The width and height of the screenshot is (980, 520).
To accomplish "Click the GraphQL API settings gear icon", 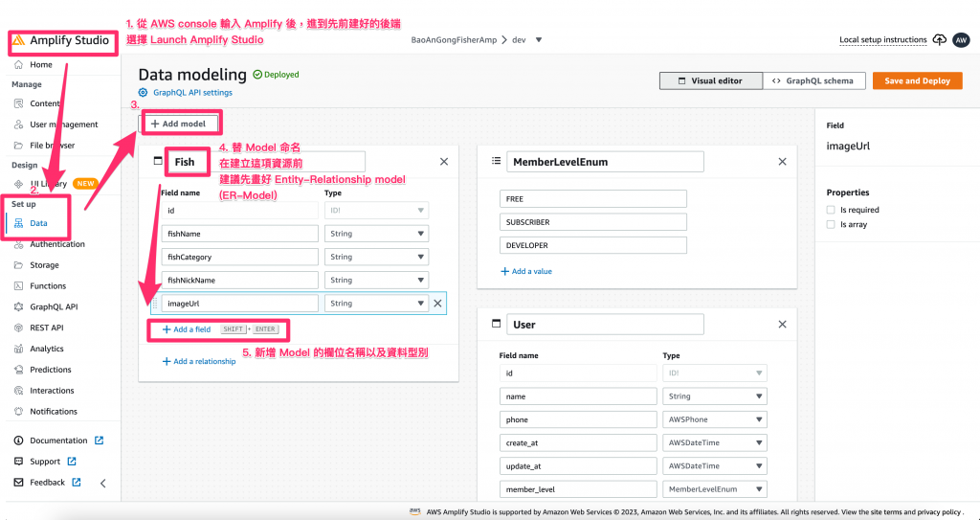I will pos(144,93).
